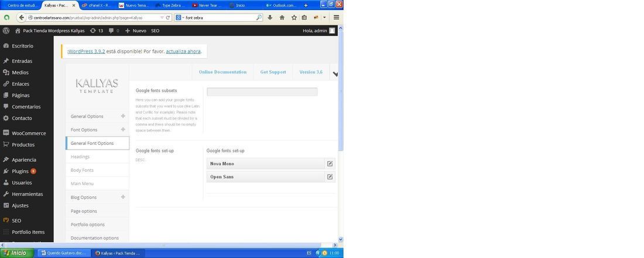
Task: Switch to the Never Tear browser tab
Action: [207, 5]
